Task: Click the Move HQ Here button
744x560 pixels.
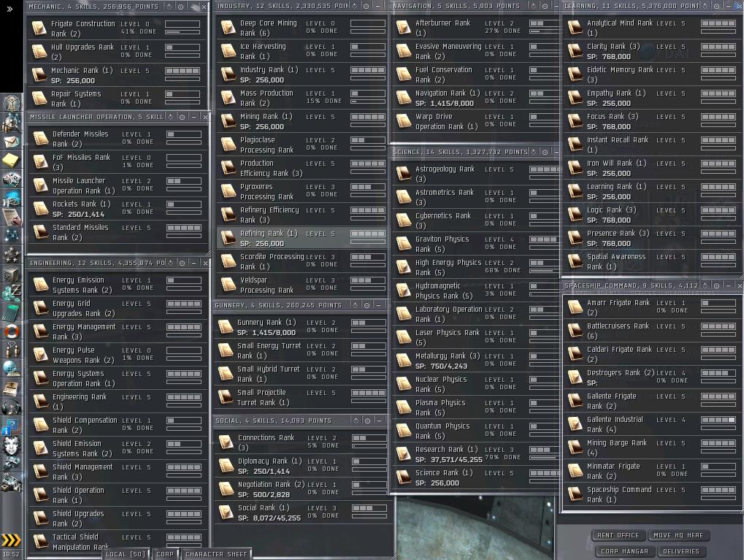Action: point(678,535)
